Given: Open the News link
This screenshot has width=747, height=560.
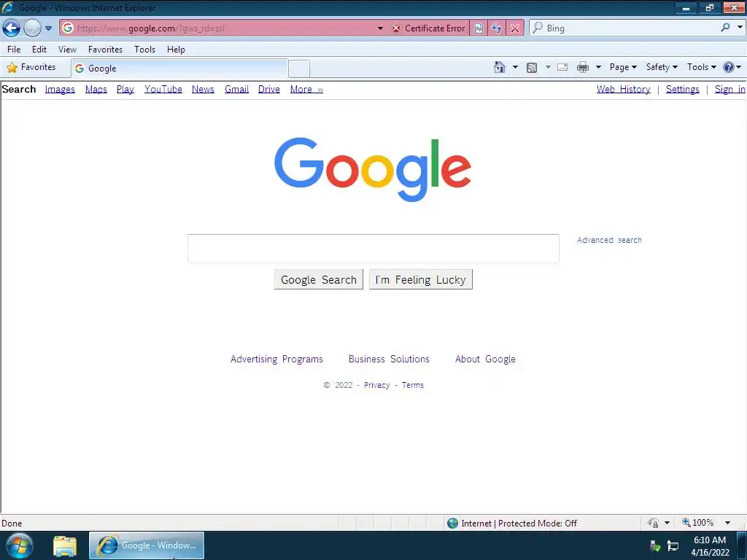Looking at the screenshot, I should tap(203, 90).
